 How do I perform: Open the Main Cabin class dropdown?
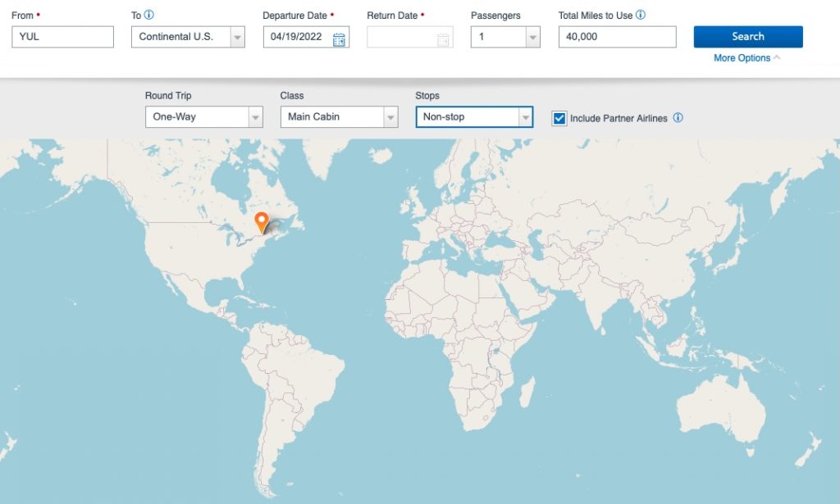390,116
